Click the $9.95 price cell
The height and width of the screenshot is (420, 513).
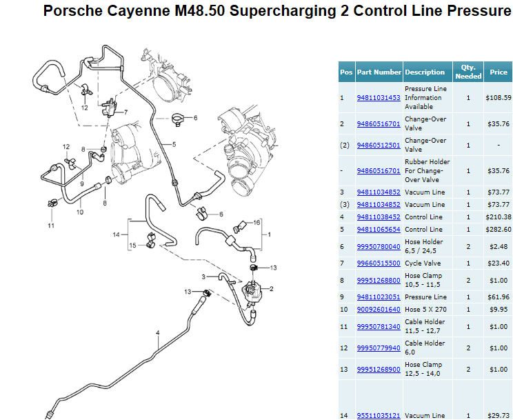[x=499, y=310]
